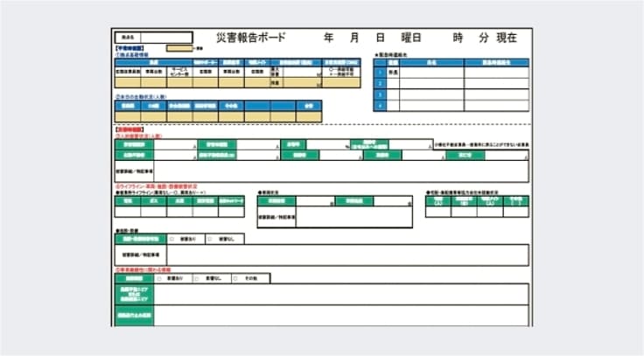Click the 被害詳細/特記事項 text area under human damage
Viewport: 644px width, 356px height.
332,171
